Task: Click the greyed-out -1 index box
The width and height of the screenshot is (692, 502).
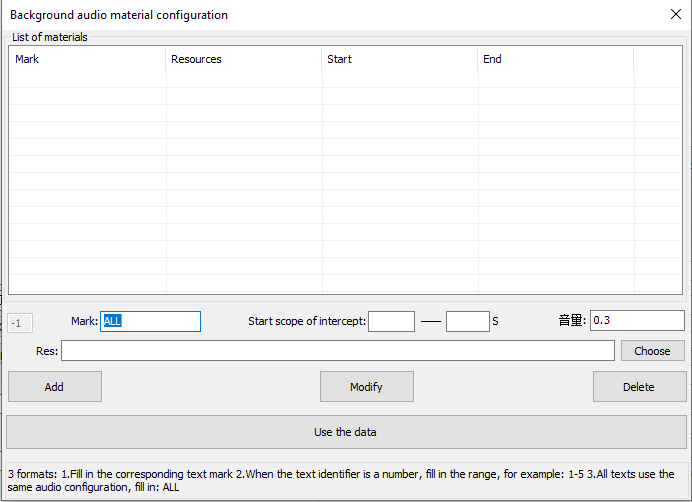Action: (21, 323)
